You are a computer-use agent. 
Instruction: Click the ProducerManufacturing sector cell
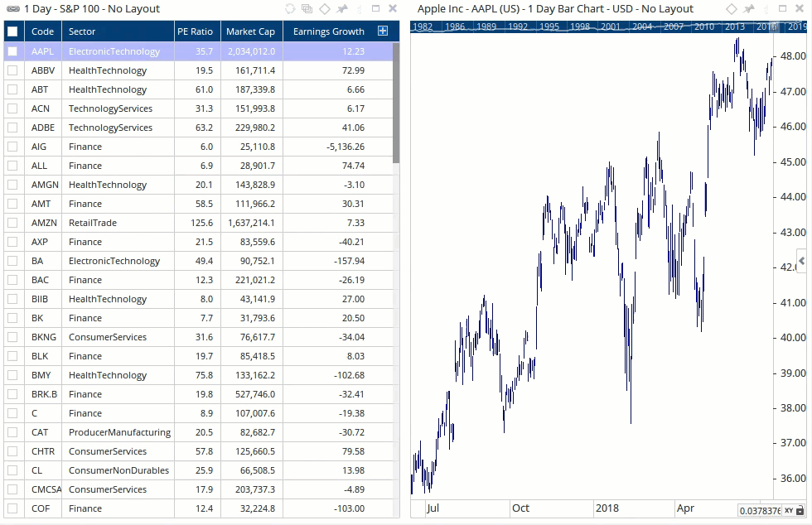[x=118, y=432]
